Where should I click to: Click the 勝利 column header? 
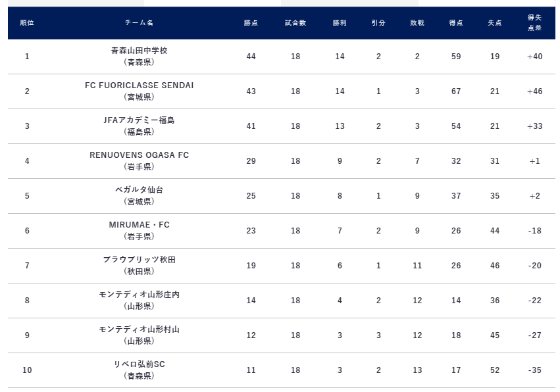pyautogui.click(x=340, y=23)
